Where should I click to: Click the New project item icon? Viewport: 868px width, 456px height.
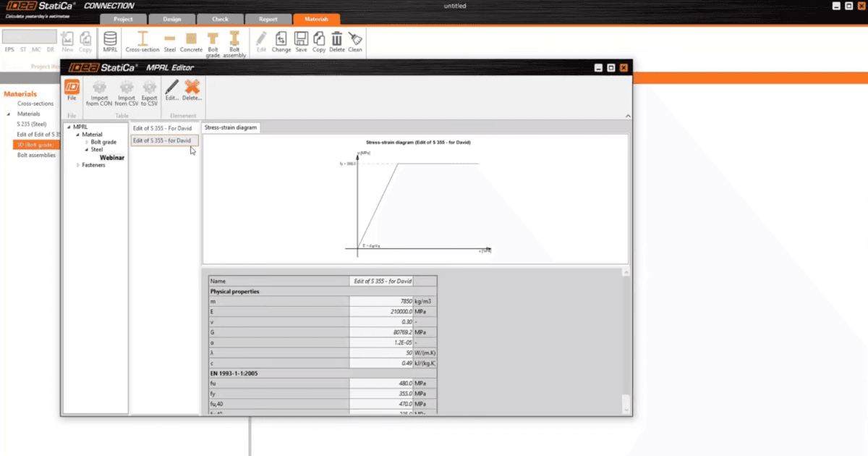click(67, 41)
